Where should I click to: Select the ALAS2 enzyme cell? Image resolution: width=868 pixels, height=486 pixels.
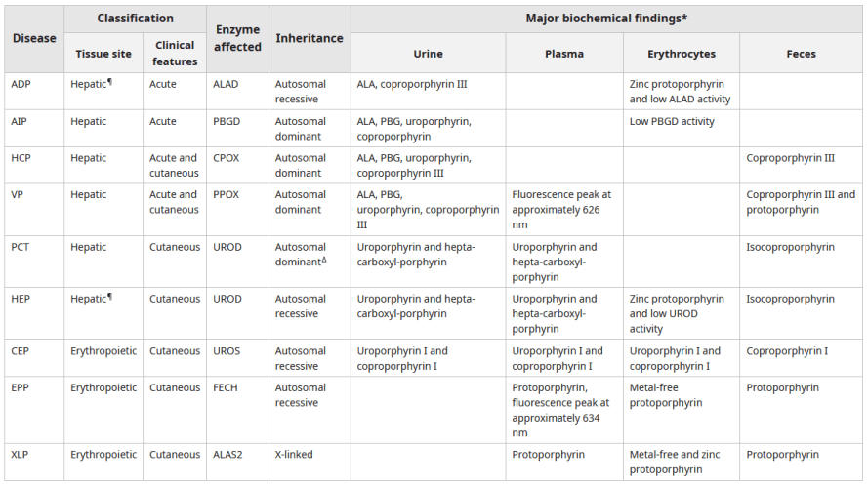(x=228, y=455)
